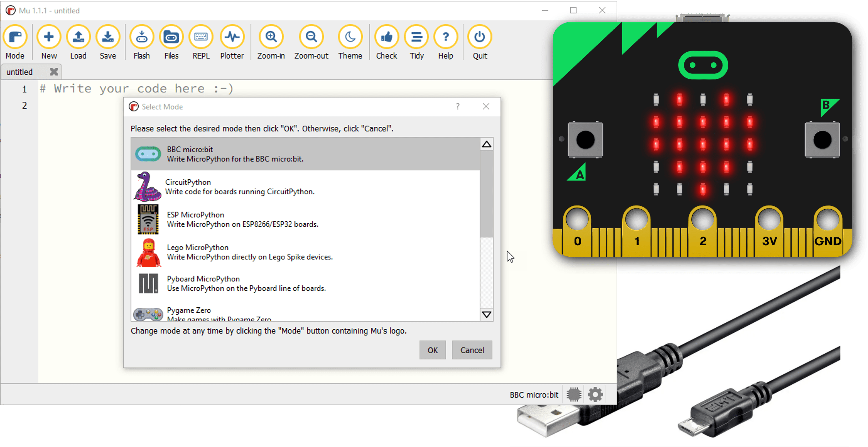This screenshot has height=447, width=868.
Task: Click the device chip icon in status bar
Action: click(574, 394)
